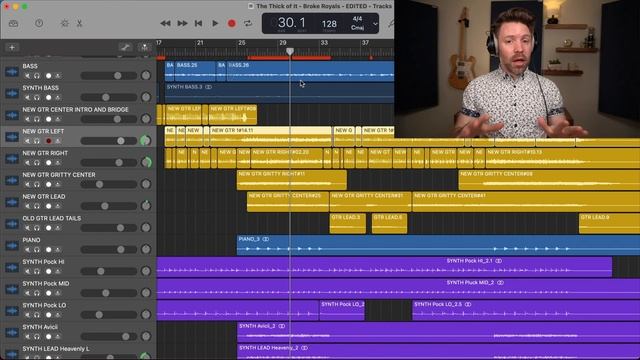
Task: Select the SYNTH Pock MID track icon
Action: pos(12,289)
